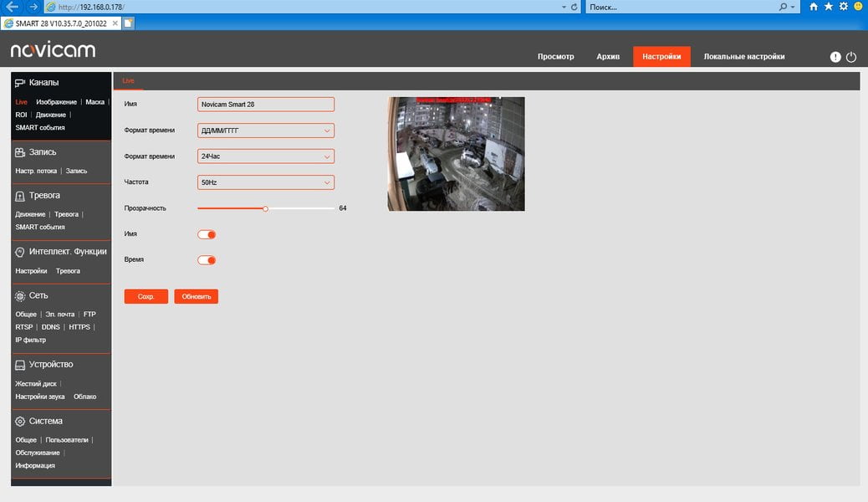Click the Тревога alarm icon in sidebar

pyautogui.click(x=20, y=196)
